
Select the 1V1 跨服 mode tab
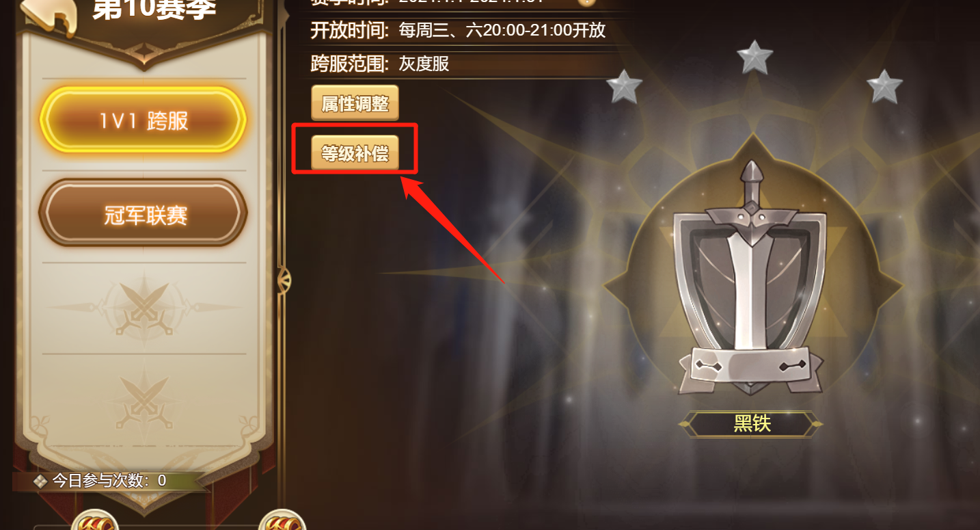143,121
